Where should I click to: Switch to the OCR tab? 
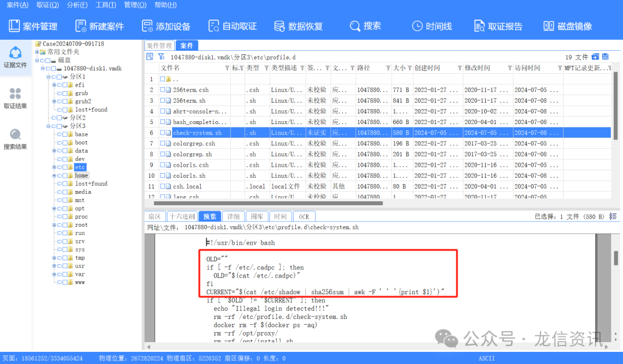pyautogui.click(x=304, y=216)
